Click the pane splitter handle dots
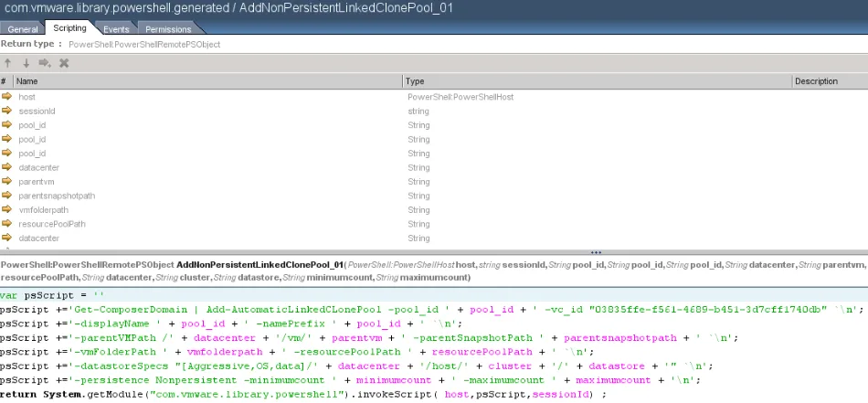868x403 pixels. coord(597,252)
